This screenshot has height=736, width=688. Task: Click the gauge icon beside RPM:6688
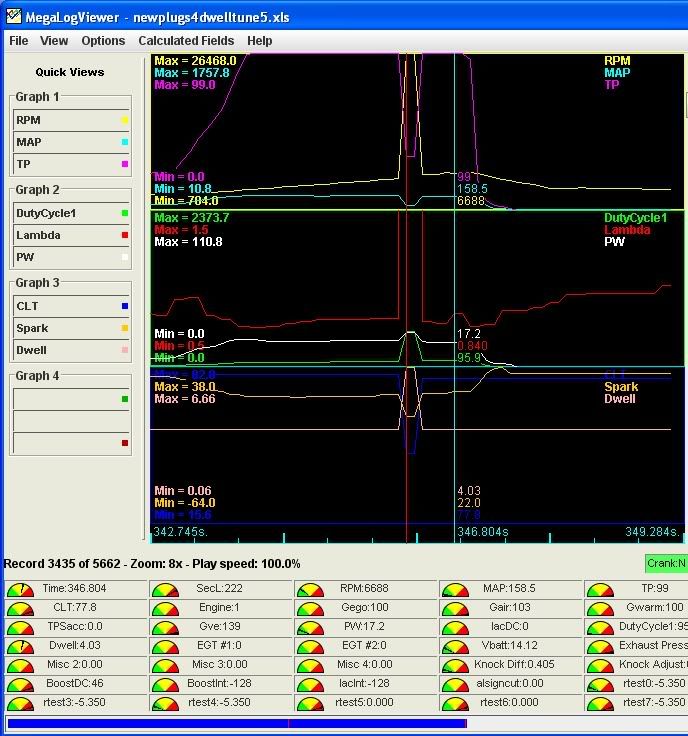[x=309, y=590]
